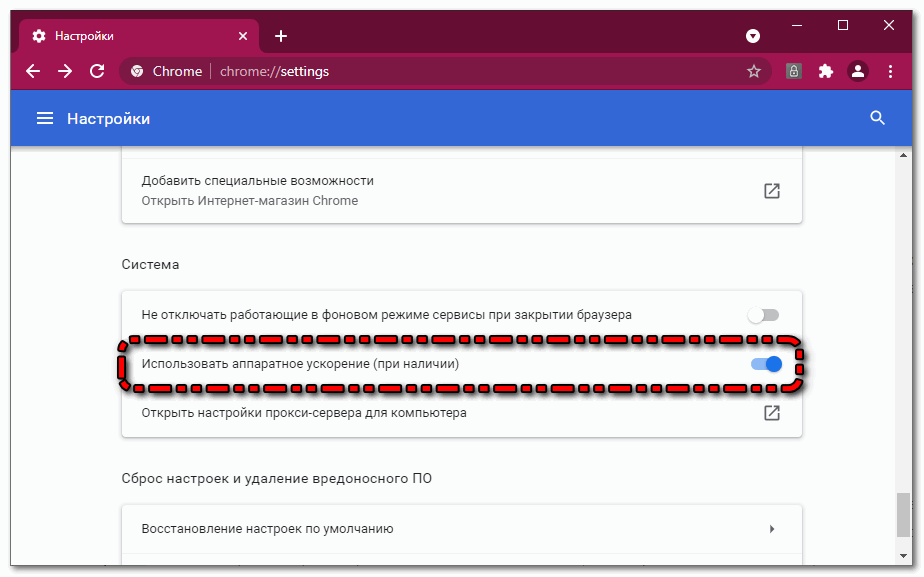Expand Восстановление настроек по умолчанию arrow

tap(771, 528)
